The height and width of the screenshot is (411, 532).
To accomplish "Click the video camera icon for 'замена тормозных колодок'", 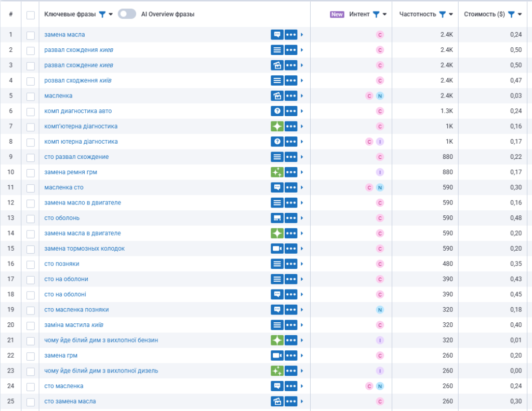I will [x=277, y=249].
